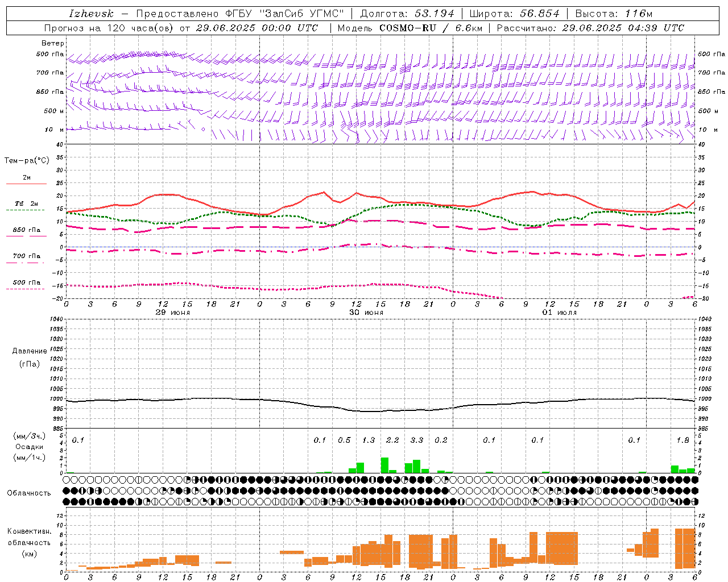728x582 pixels.
Task: Click the '01 июля' date label
Action: coord(559,313)
